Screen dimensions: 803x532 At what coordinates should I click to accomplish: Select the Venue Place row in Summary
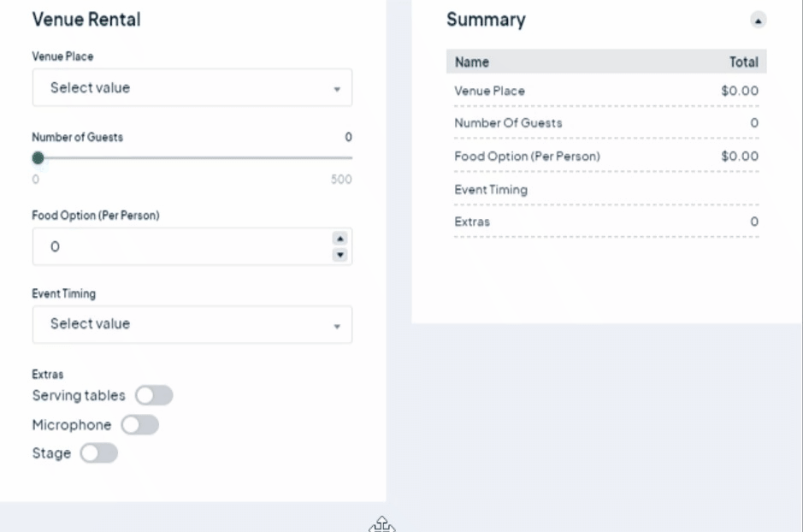[x=605, y=91]
